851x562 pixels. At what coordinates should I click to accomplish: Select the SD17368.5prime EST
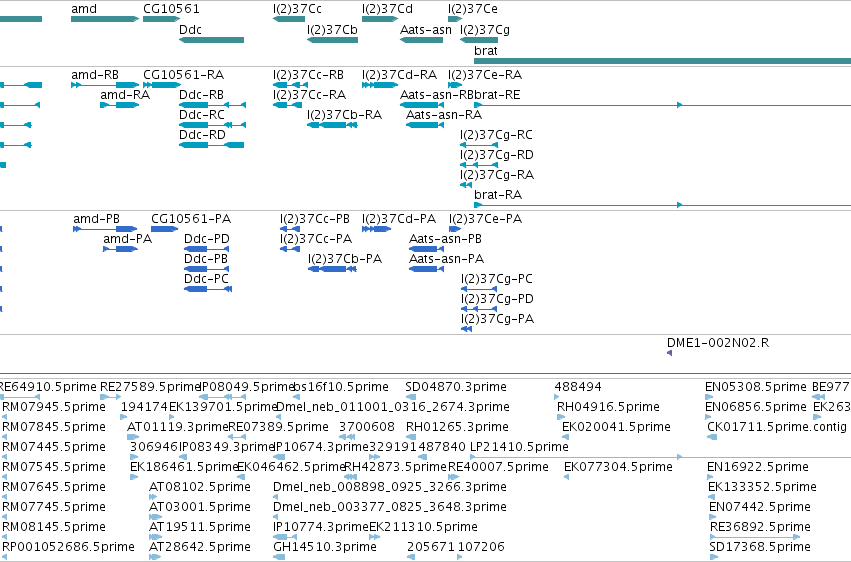(x=714, y=557)
